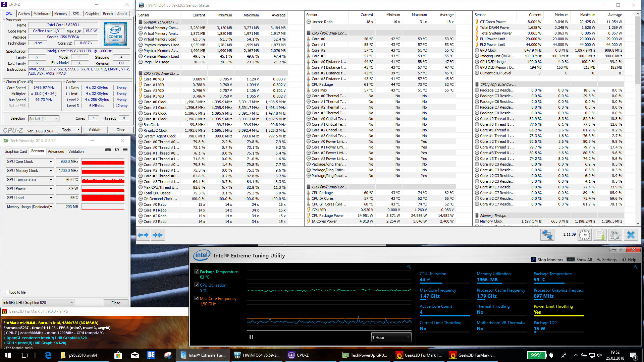
Task: Uncheck Package Temperature in XTU graph
Action: 197,271
